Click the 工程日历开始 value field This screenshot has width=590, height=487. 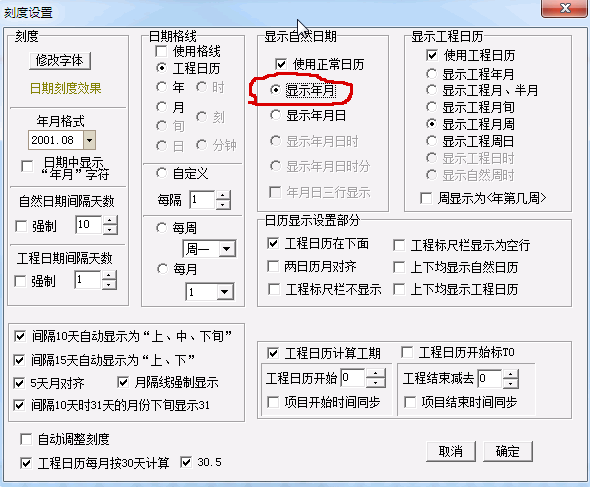coord(353,378)
